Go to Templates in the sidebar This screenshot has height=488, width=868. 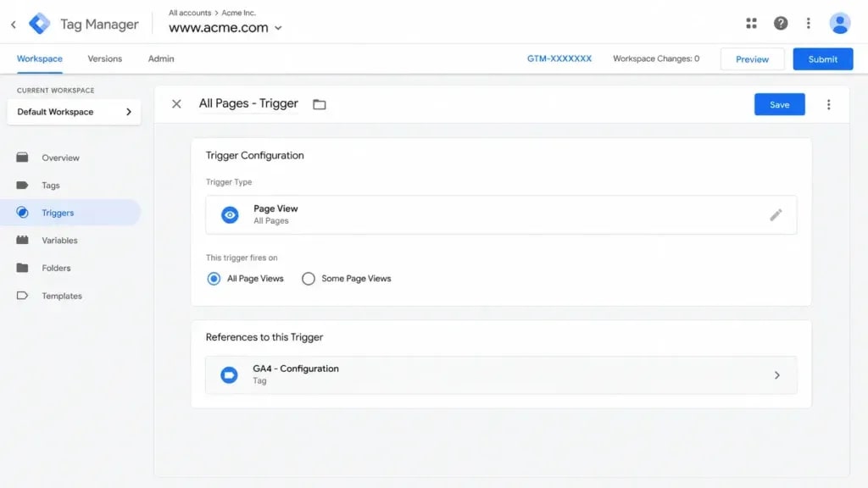point(61,296)
